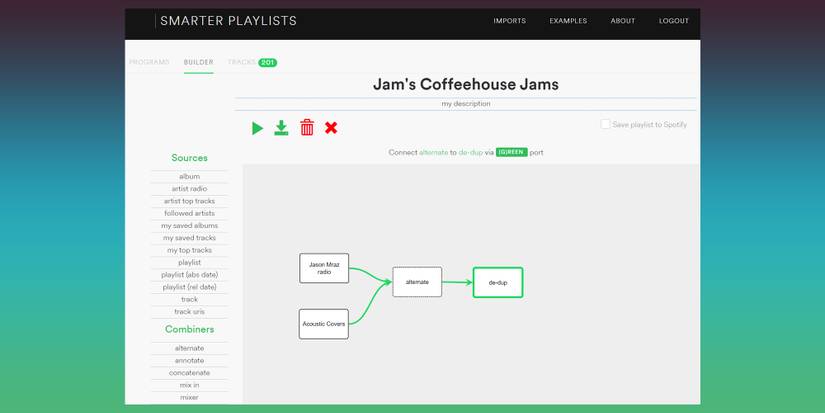Open the About page link
The height and width of the screenshot is (413, 825).
(622, 21)
